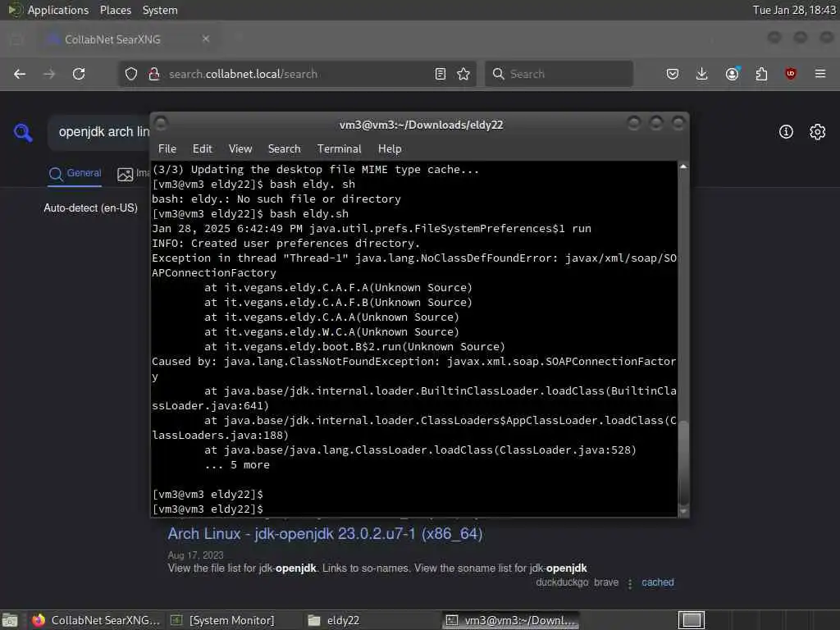Open the uBlock Origin extension icon
This screenshot has width=840, height=630.
coord(791,74)
